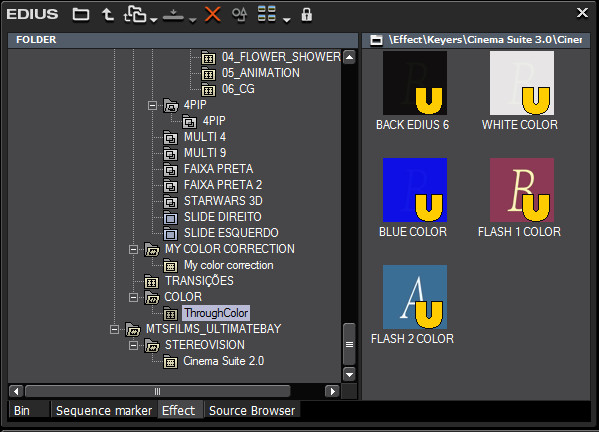Open dropdown next to add-to-timeline icon
The image size is (599, 432).
(153, 19)
